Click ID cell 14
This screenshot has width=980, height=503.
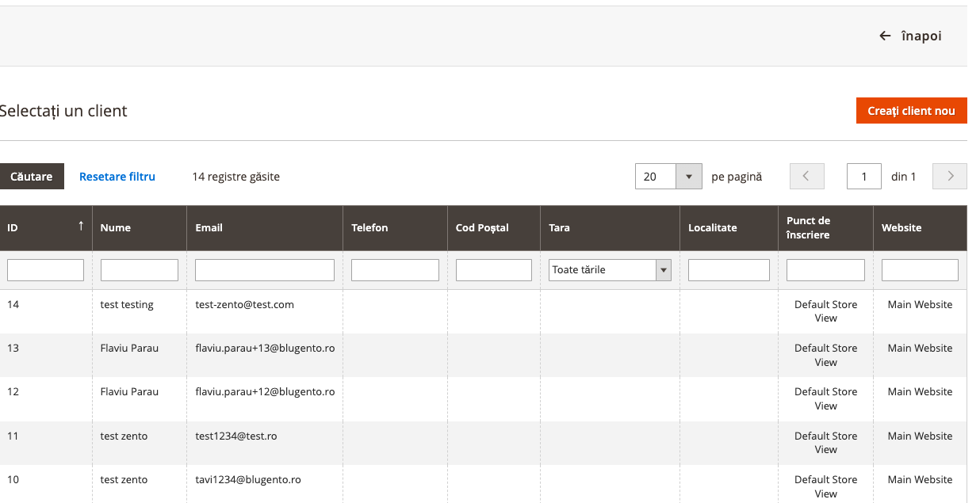point(13,305)
